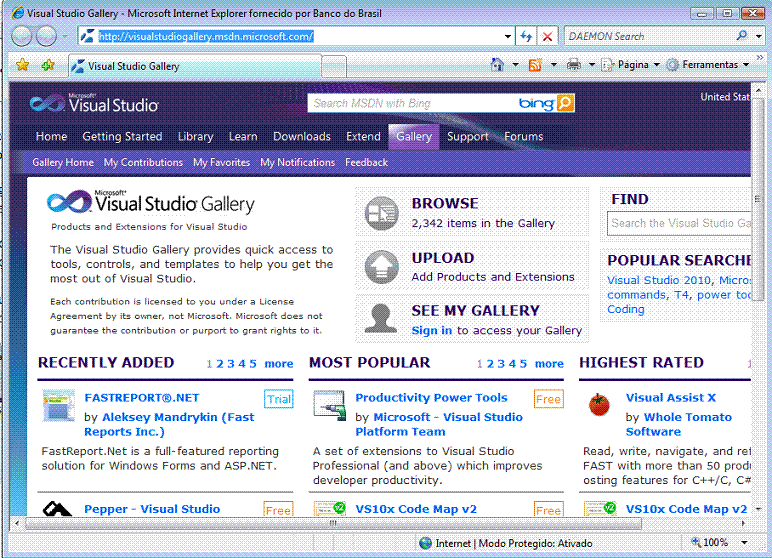Click the FastReport.NET thumbnail
The height and width of the screenshot is (558, 772).
tap(59, 405)
